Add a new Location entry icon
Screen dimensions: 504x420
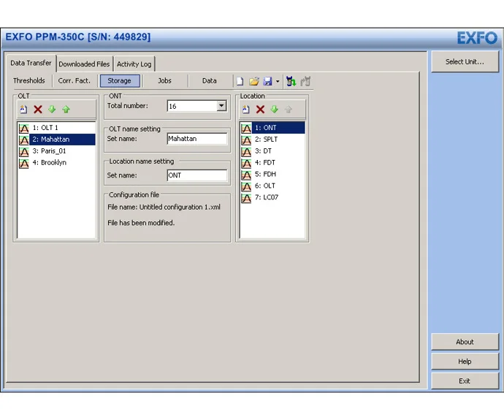coord(246,110)
